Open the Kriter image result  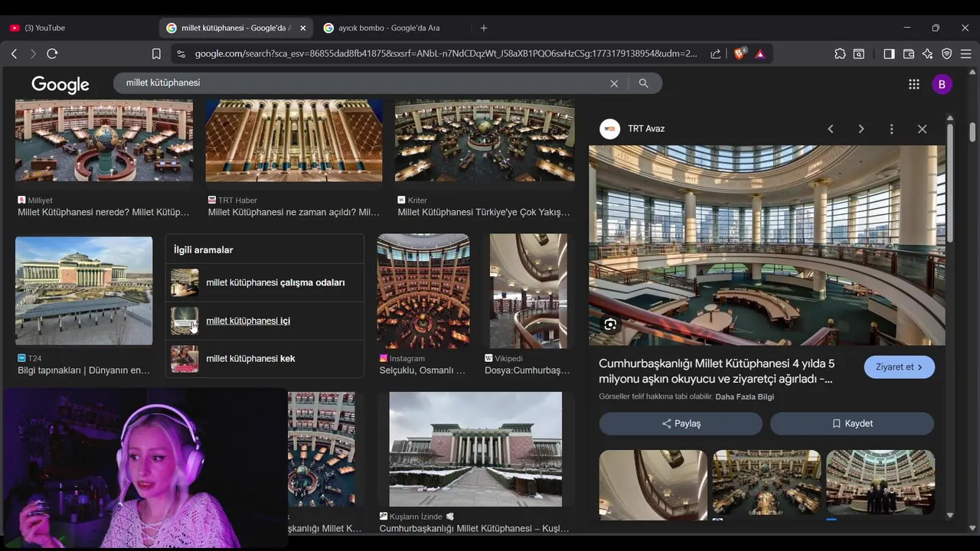coord(485,140)
